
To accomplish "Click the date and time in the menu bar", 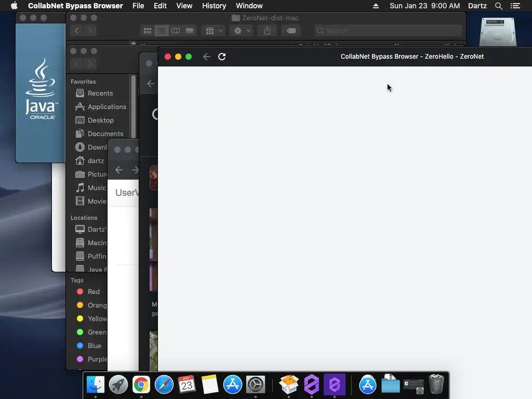I will 425,6.
